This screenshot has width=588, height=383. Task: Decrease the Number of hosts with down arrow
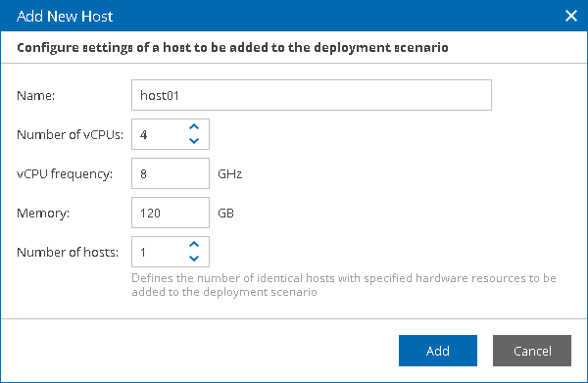click(x=194, y=259)
